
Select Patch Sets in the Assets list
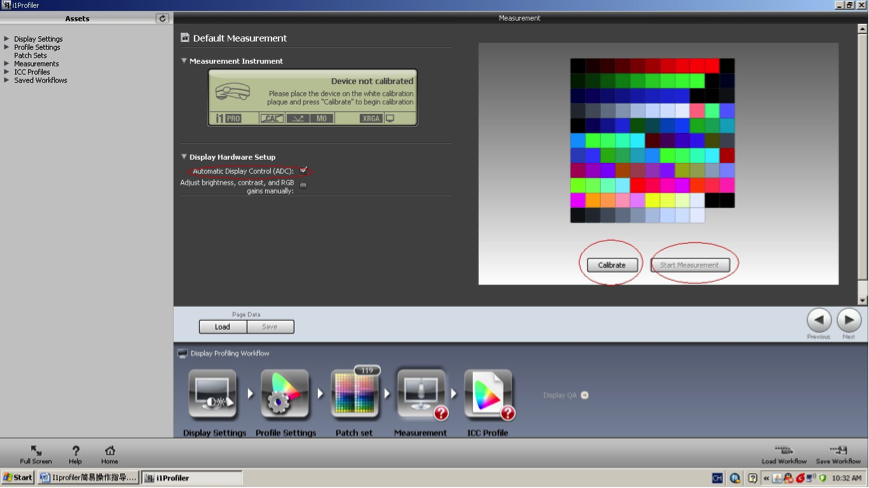[x=30, y=56]
